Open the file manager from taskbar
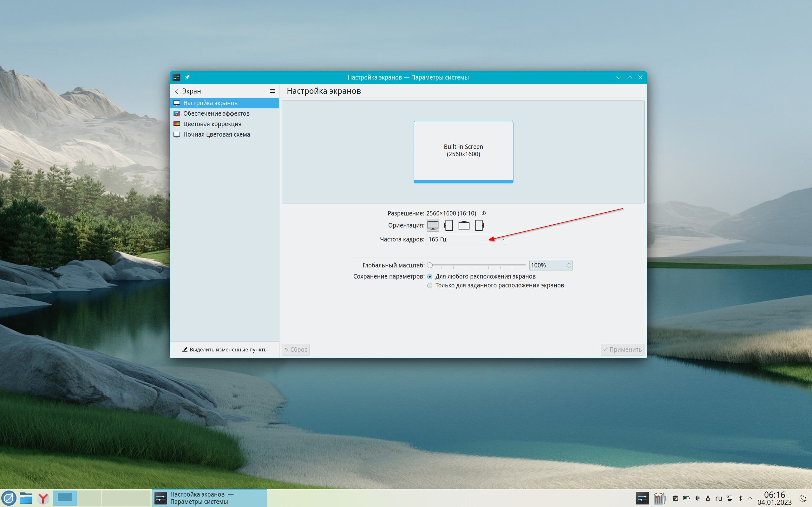812x507 pixels. click(x=26, y=498)
